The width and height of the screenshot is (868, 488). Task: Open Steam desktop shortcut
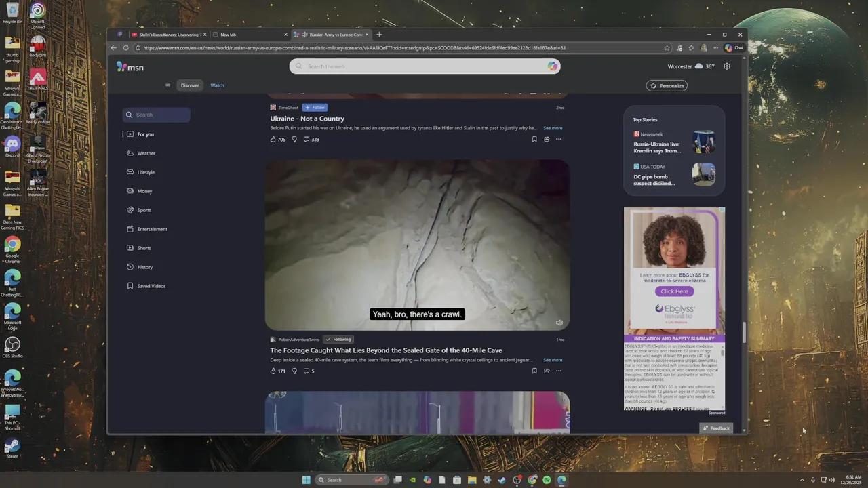tap(12, 448)
